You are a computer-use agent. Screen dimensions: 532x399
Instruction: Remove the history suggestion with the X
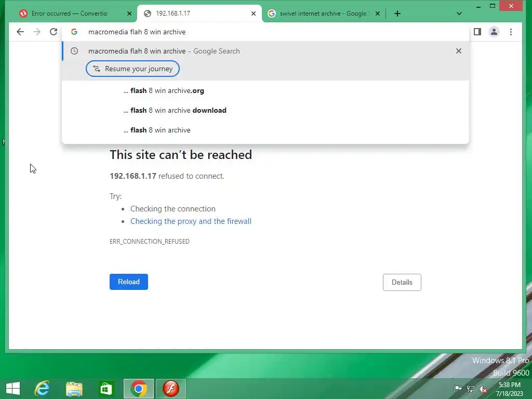coord(459,51)
